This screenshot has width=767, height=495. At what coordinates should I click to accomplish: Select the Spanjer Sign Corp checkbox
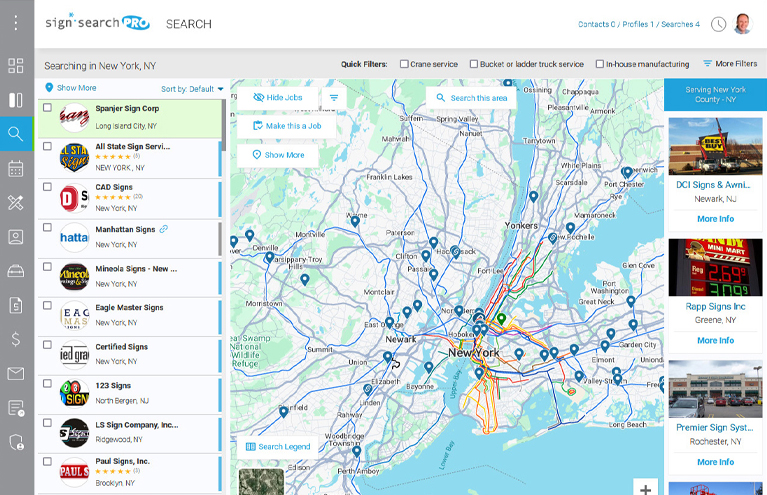(47, 108)
